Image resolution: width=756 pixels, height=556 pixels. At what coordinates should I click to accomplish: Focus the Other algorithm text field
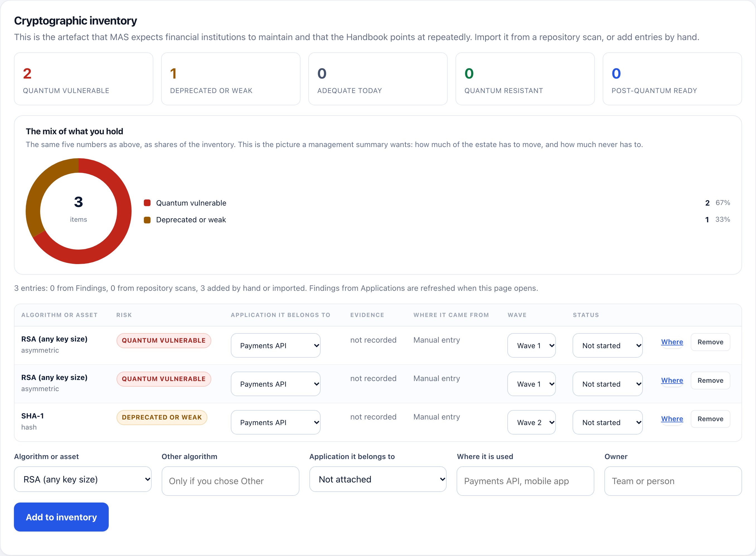click(230, 481)
